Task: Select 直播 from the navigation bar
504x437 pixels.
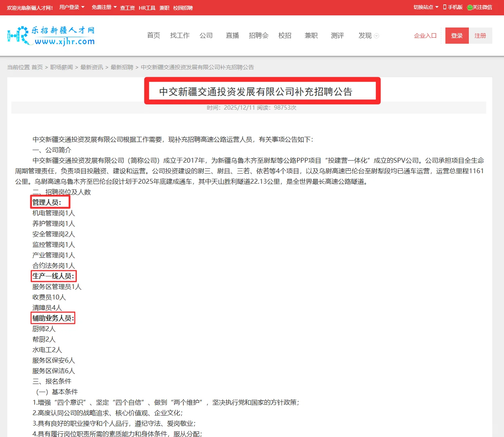Action: click(232, 36)
